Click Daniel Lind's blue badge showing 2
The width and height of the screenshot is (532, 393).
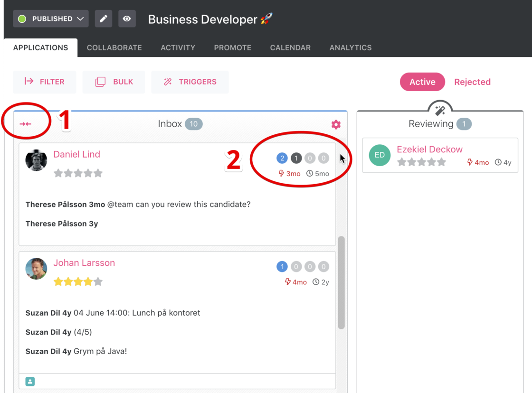coord(282,158)
